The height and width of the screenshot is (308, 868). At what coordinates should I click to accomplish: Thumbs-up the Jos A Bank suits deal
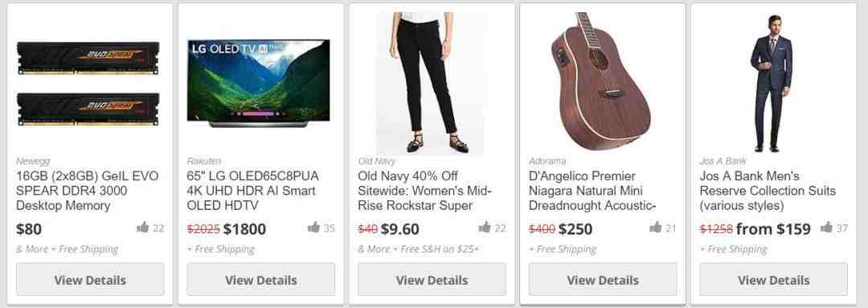(x=826, y=227)
